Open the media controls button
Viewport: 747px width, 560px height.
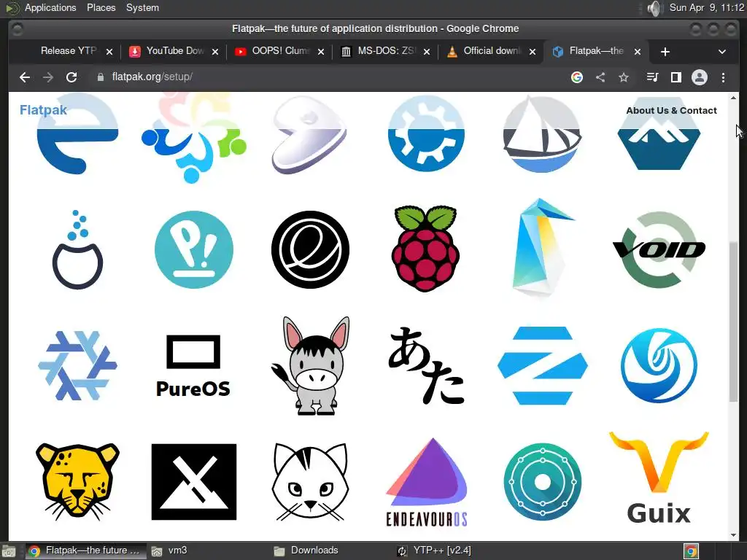point(652,77)
